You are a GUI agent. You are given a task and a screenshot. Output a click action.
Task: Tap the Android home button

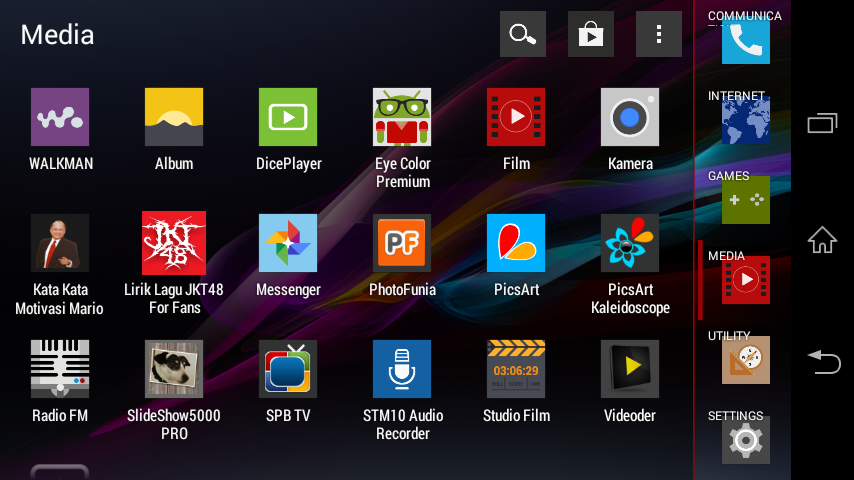tap(822, 240)
